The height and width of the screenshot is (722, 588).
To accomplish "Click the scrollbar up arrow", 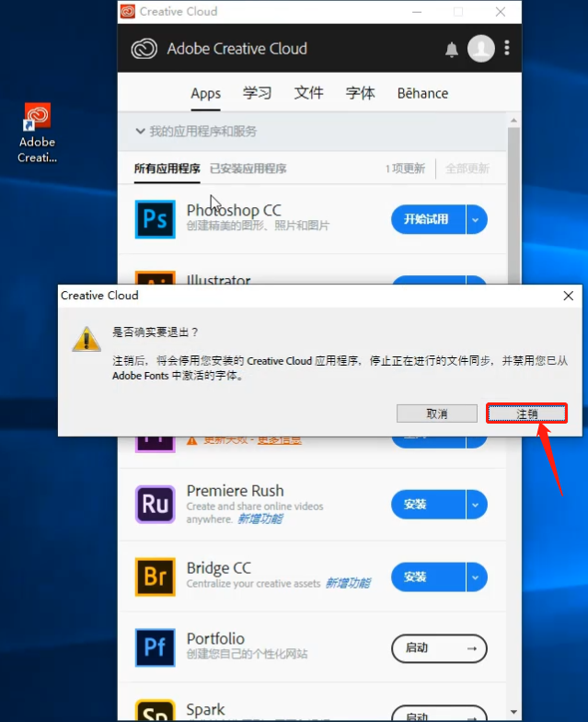I will [x=513, y=120].
